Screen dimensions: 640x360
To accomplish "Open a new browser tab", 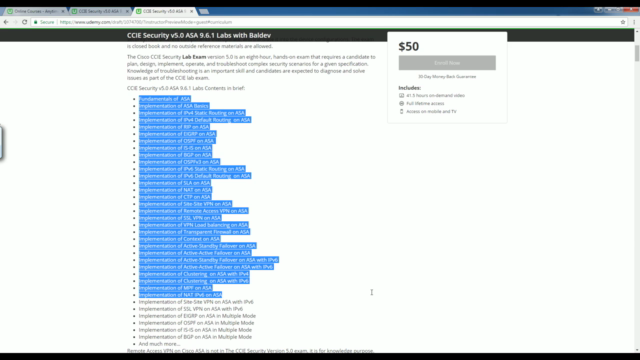I will point(204,11).
